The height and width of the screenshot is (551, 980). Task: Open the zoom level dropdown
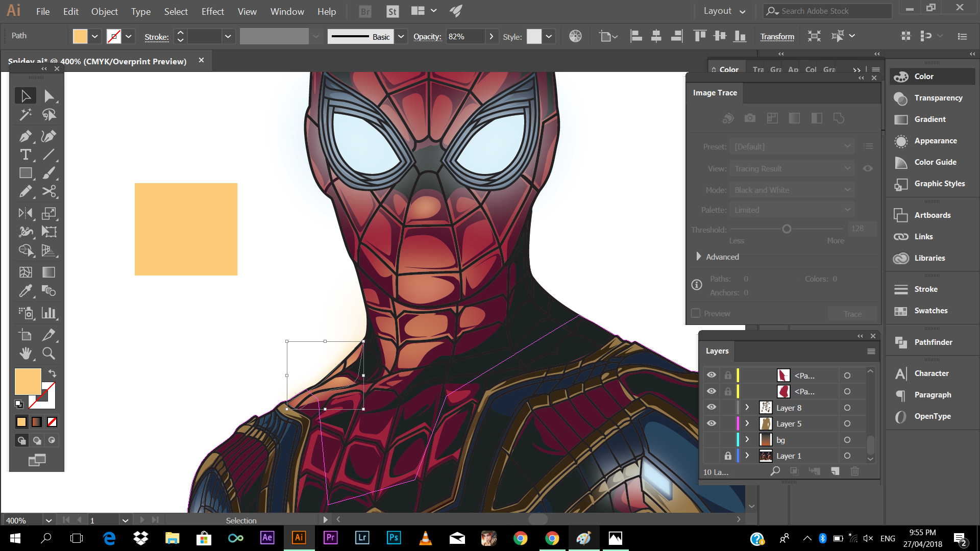point(48,520)
